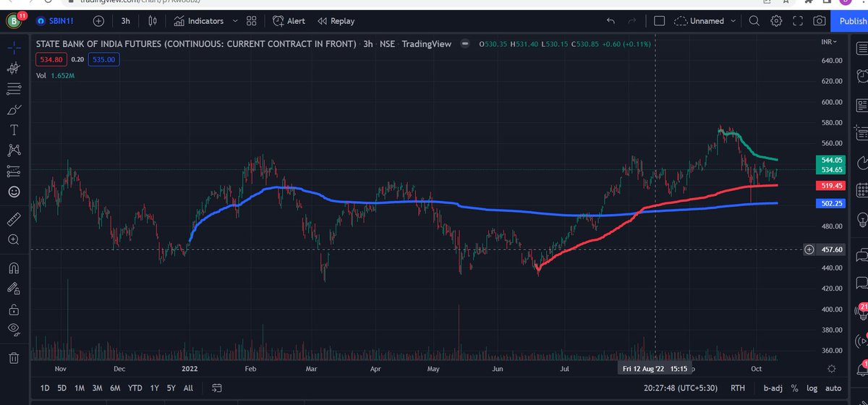Select the brush drawing tool

(x=14, y=110)
